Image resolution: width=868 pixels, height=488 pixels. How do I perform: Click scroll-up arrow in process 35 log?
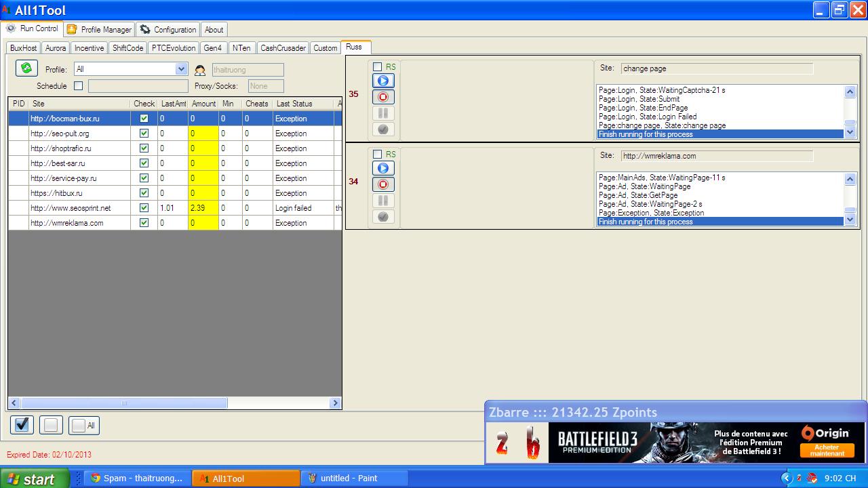tap(850, 91)
